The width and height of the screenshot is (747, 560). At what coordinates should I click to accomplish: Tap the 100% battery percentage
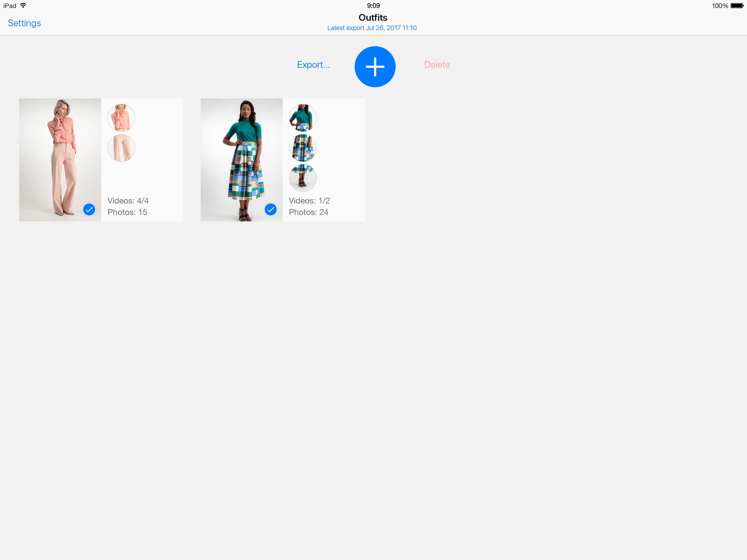[x=720, y=6]
